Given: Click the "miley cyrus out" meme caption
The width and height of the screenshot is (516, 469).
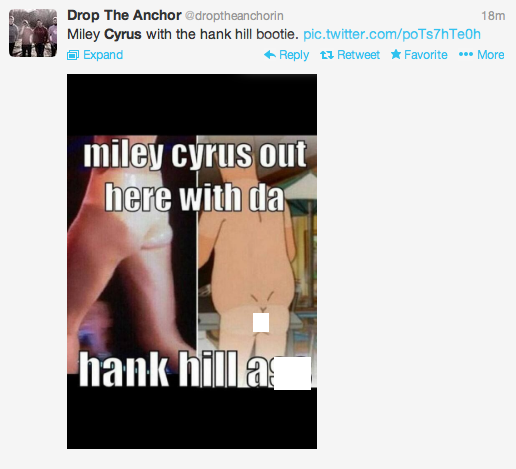Looking at the screenshot, I should click(195, 154).
